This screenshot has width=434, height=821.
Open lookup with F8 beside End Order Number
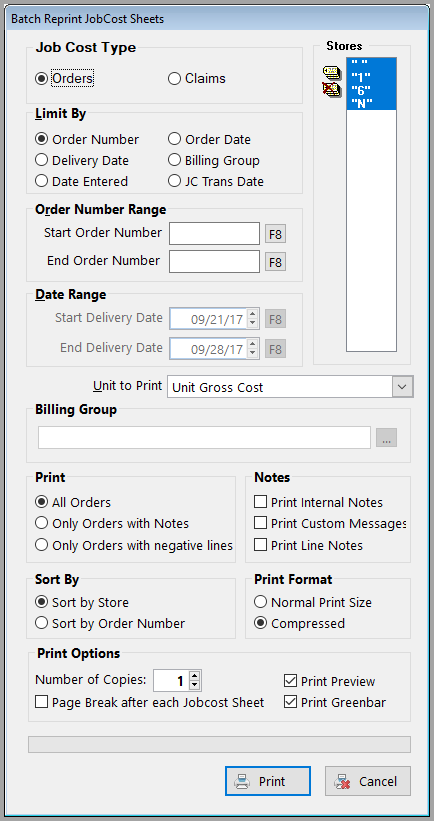(275, 262)
